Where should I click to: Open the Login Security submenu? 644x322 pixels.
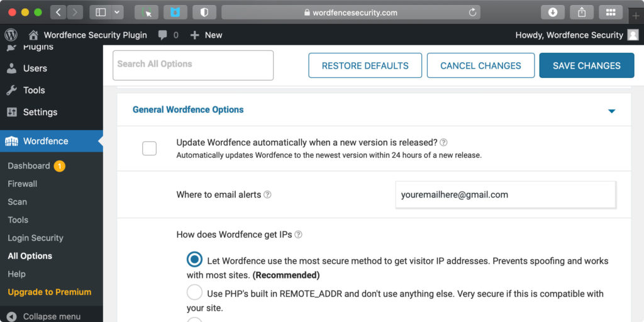pyautogui.click(x=35, y=238)
